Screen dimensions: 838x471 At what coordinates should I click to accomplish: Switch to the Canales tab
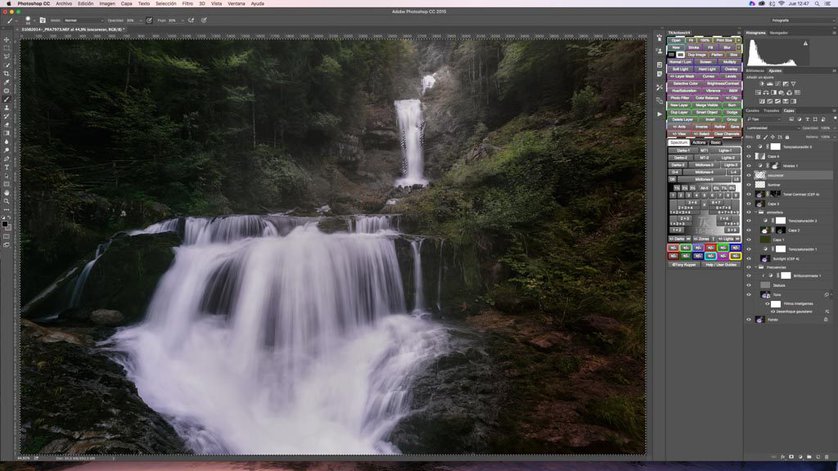click(753, 110)
